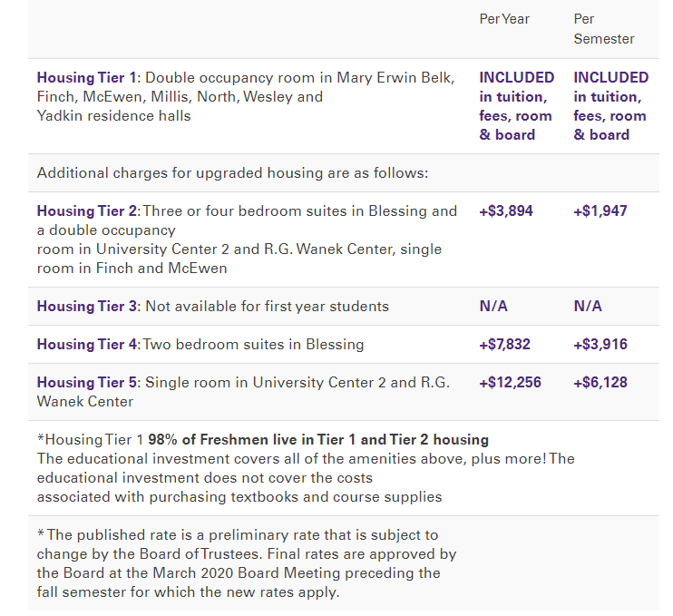Click Tier 1 Per Year INCLUDED cell

click(x=516, y=106)
